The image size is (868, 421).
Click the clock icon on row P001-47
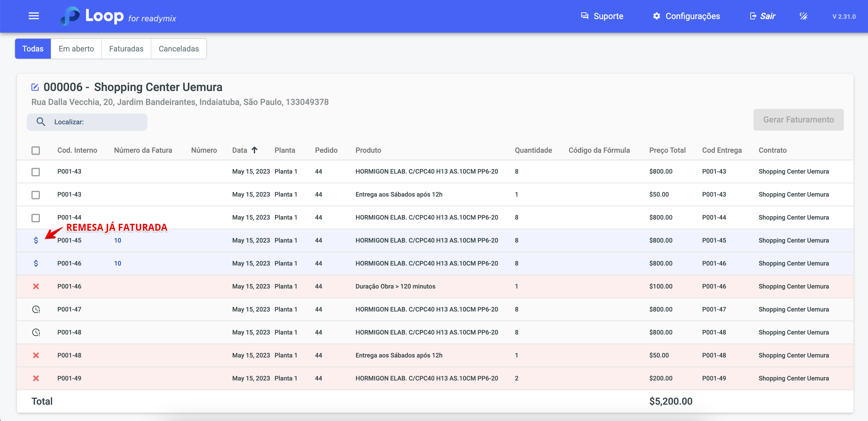(36, 309)
